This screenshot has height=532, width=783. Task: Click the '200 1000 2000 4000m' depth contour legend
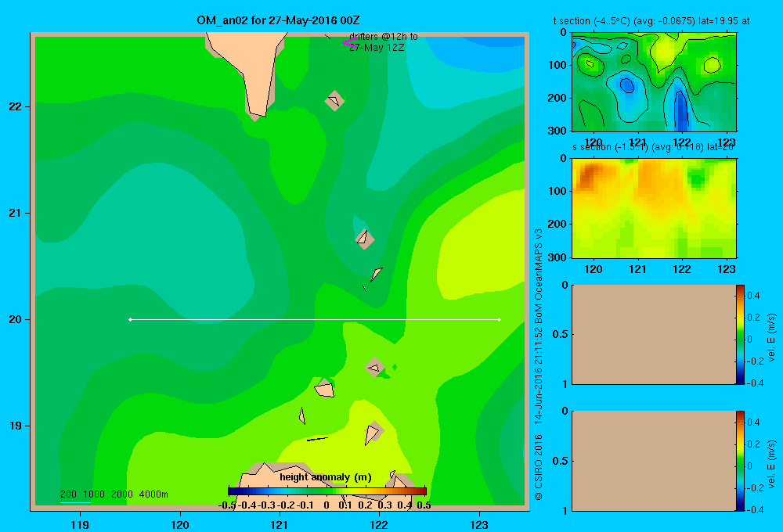[114, 494]
